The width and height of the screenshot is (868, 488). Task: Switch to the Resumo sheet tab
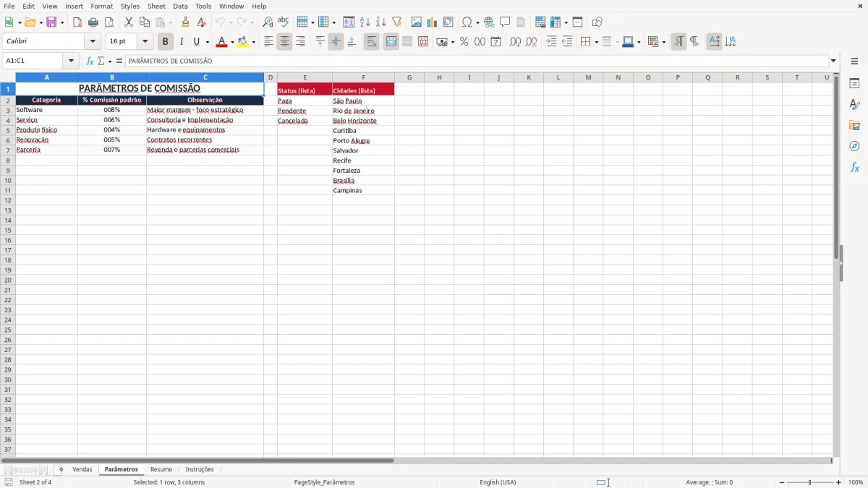161,470
